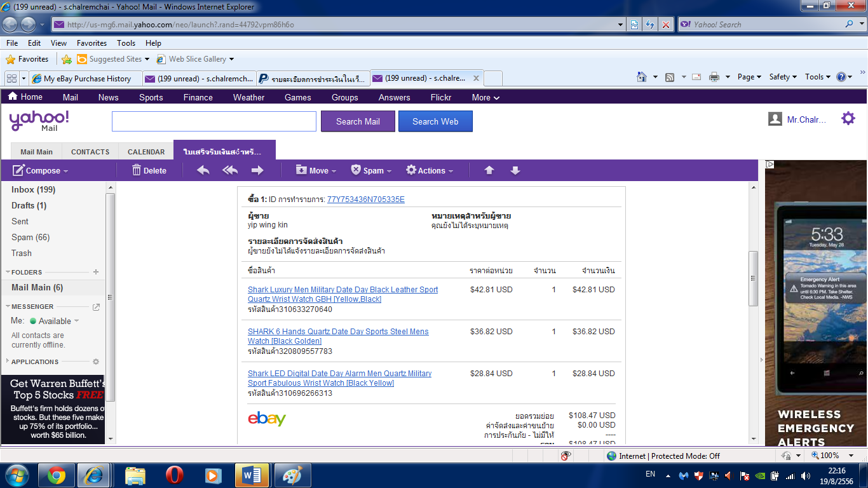Switch to My eBay Purchase History tab
Screen dimensions: 868x488
coord(86,79)
